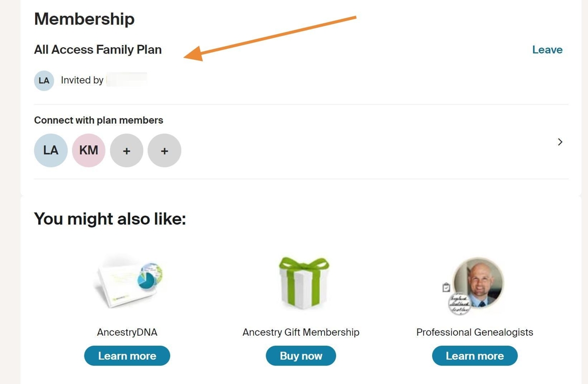Click the Connect with plan members label
This screenshot has width=588, height=384.
click(x=99, y=120)
